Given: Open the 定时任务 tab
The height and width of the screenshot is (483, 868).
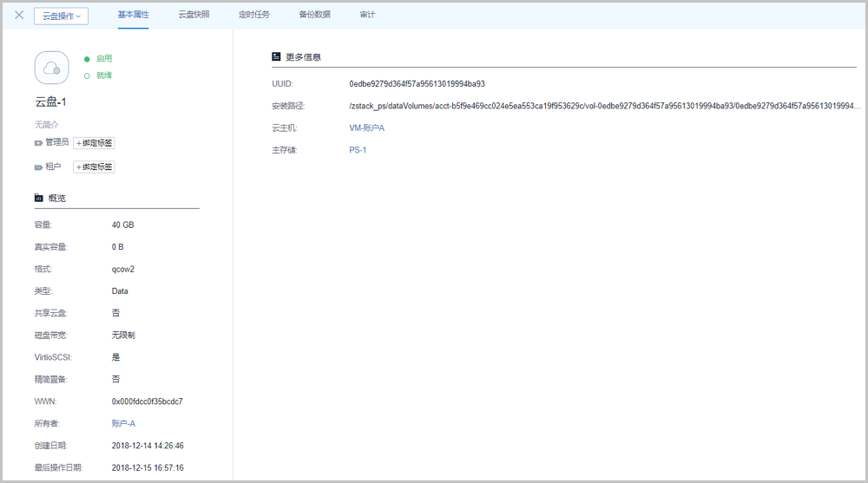Looking at the screenshot, I should [253, 15].
